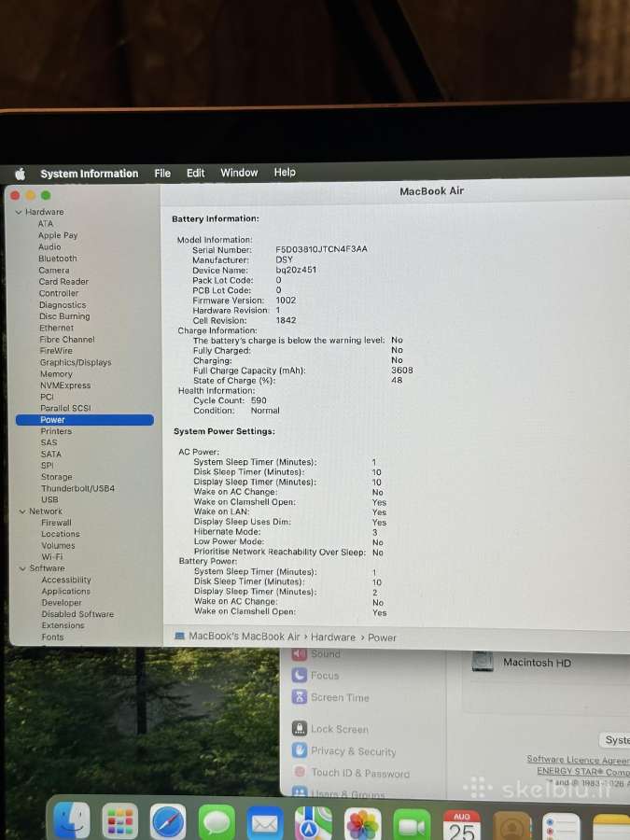Collapse the Network section chevron

[22, 511]
